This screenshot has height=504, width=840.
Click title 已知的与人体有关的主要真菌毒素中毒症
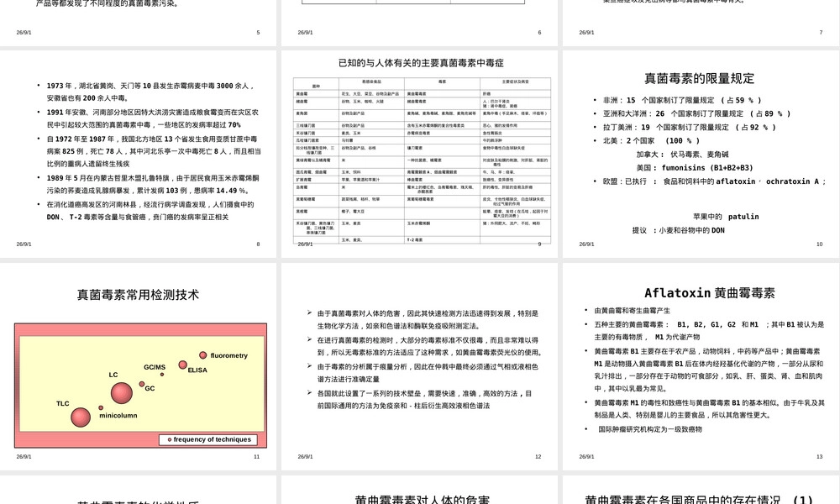[421, 63]
